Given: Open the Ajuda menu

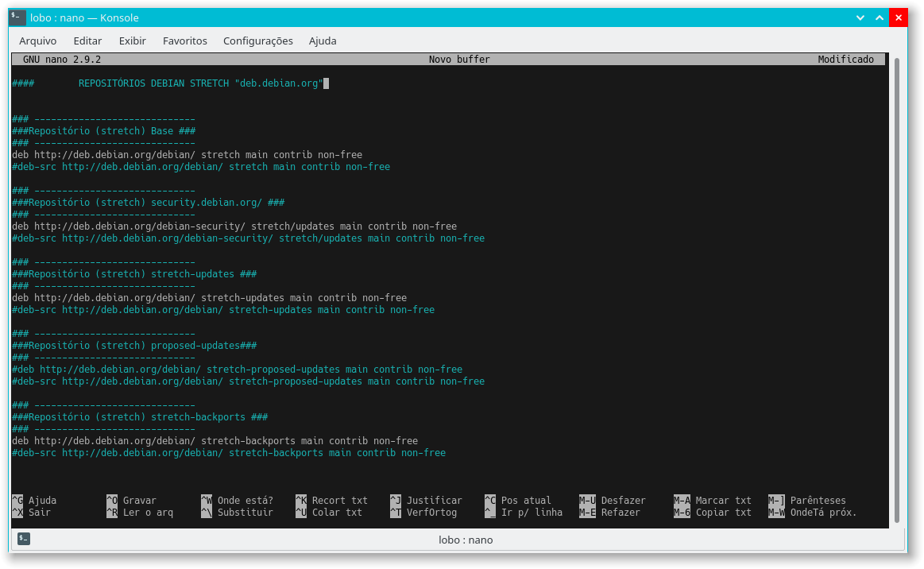Looking at the screenshot, I should point(323,41).
